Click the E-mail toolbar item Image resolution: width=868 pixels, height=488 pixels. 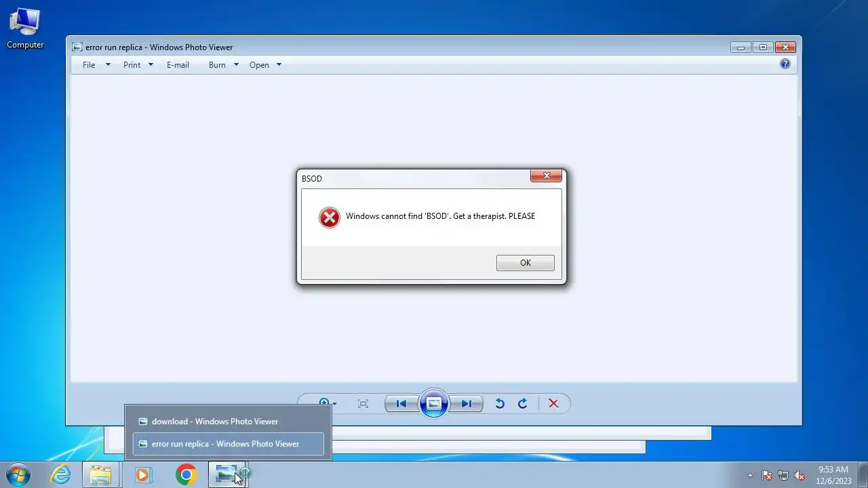point(178,65)
